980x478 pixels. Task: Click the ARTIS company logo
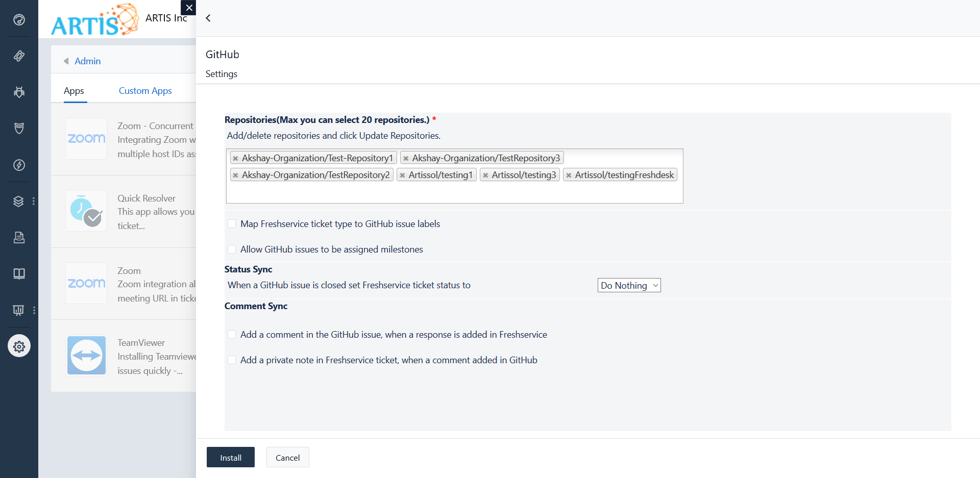[x=95, y=20]
